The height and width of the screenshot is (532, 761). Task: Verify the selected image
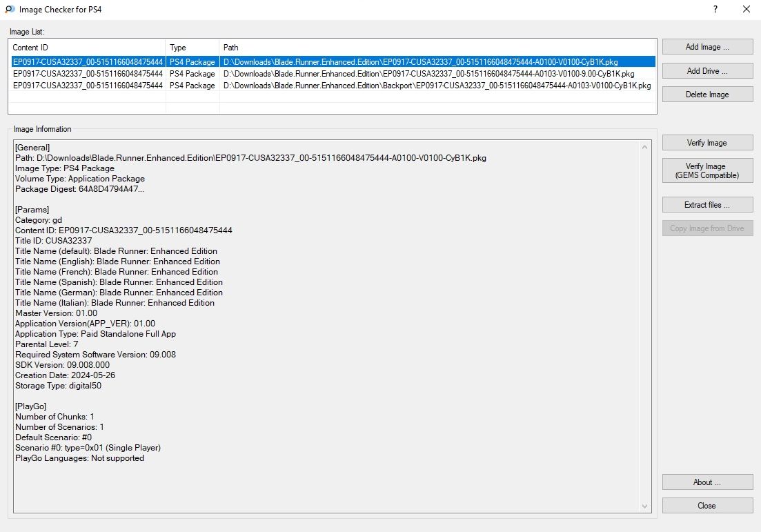707,143
